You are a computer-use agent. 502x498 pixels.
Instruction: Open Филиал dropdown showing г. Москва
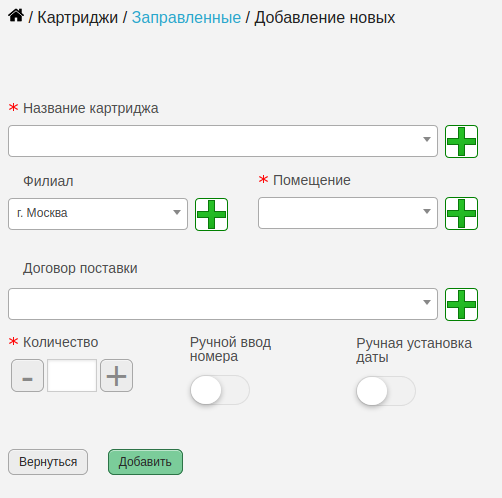coord(98,214)
